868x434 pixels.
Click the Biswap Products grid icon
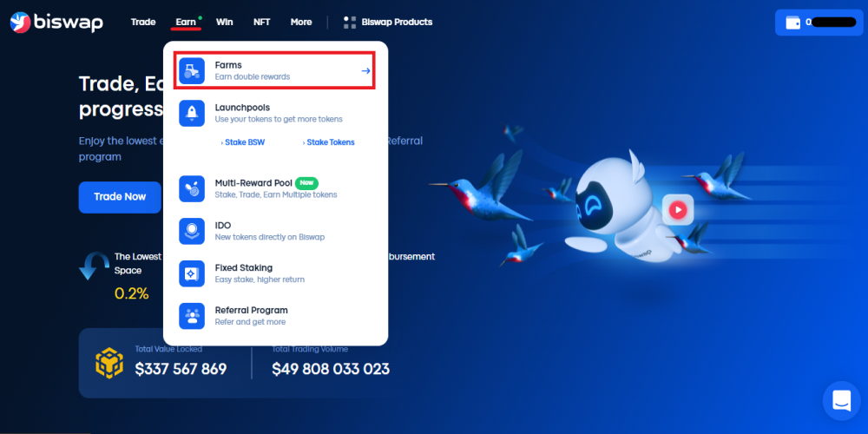pos(349,23)
